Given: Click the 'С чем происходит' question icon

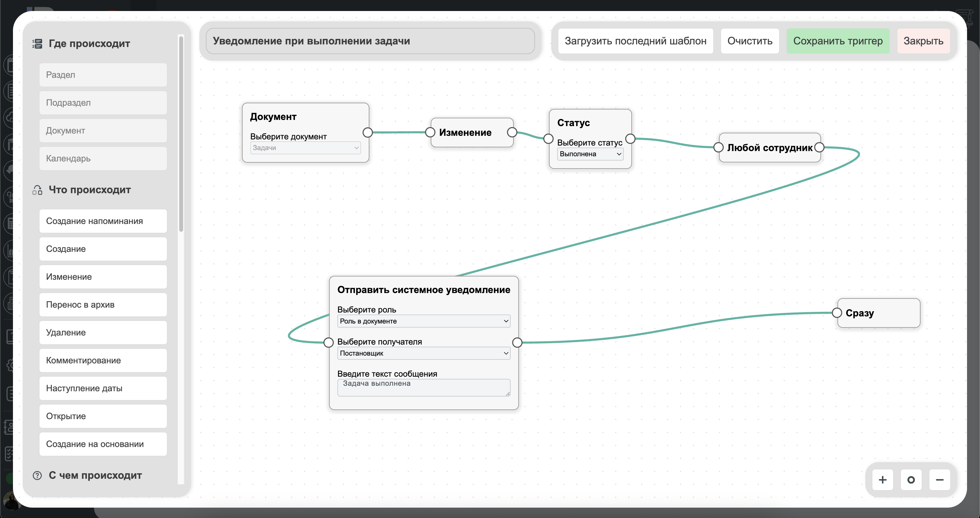Looking at the screenshot, I should point(37,475).
